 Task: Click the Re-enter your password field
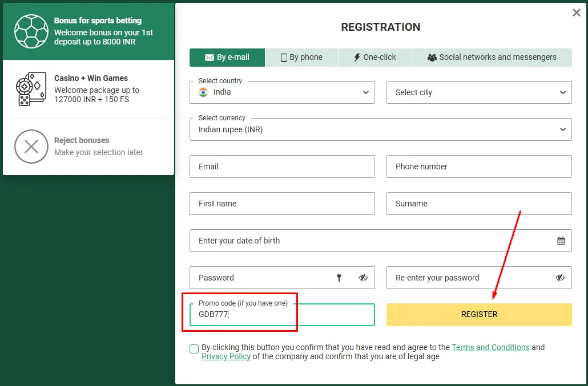[479, 278]
